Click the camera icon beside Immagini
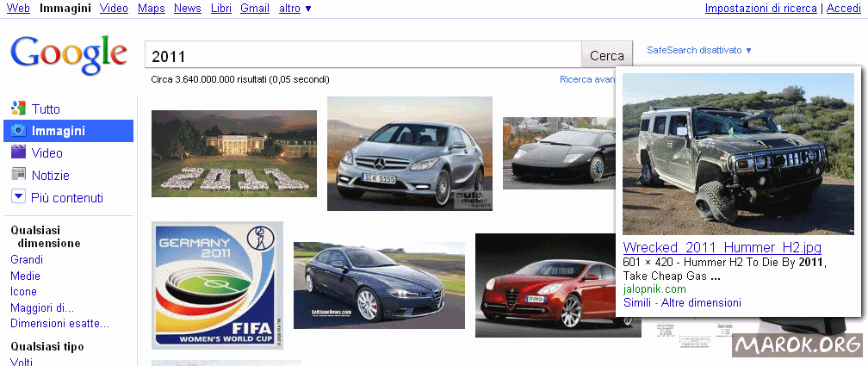Screen dimensions: 868x366 (18, 131)
